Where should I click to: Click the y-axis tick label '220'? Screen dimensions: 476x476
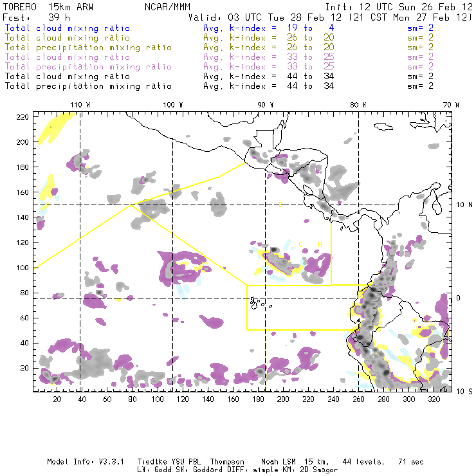pyautogui.click(x=23, y=117)
